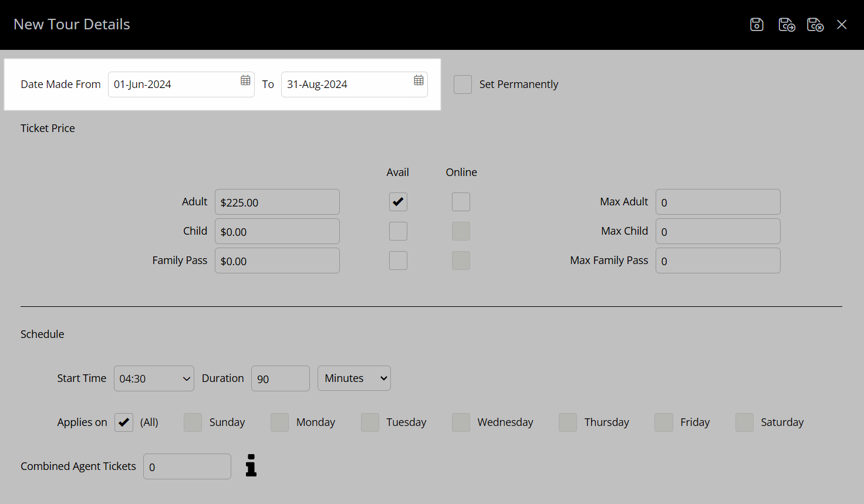Open the Date Made From calendar picker
864x504 pixels.
pos(245,80)
